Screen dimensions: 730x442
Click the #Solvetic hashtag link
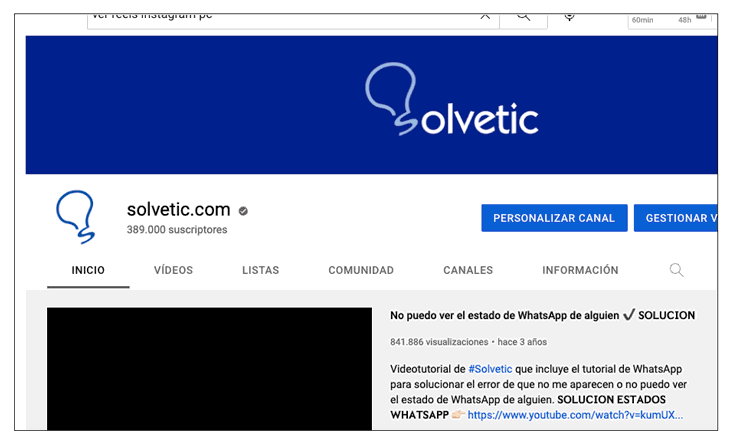(x=490, y=369)
